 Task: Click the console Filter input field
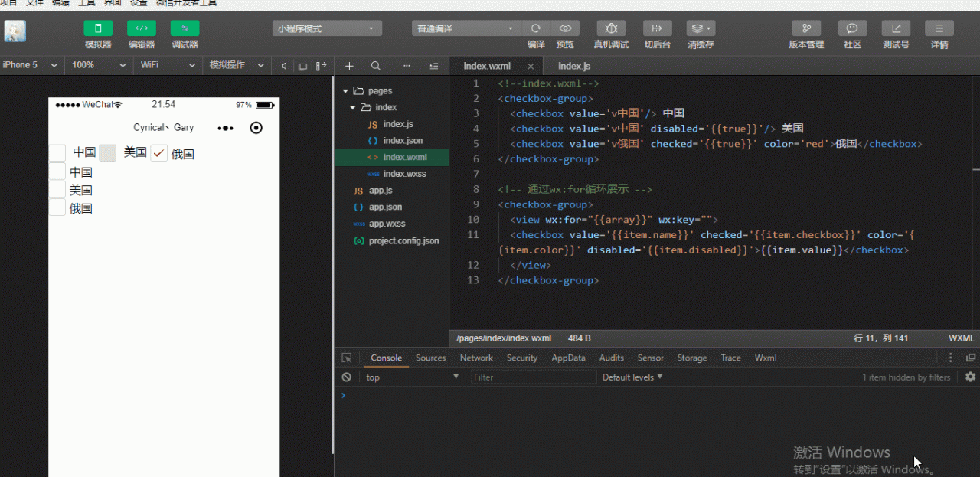(x=532, y=377)
